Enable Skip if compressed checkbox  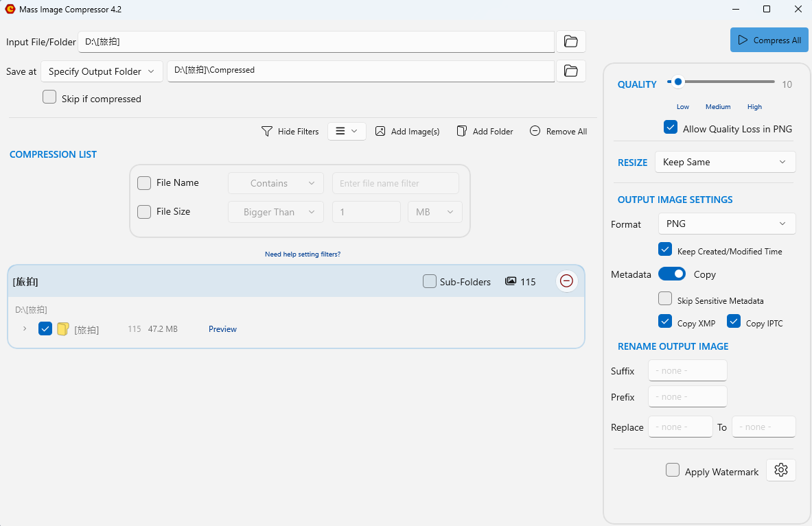[49, 97]
